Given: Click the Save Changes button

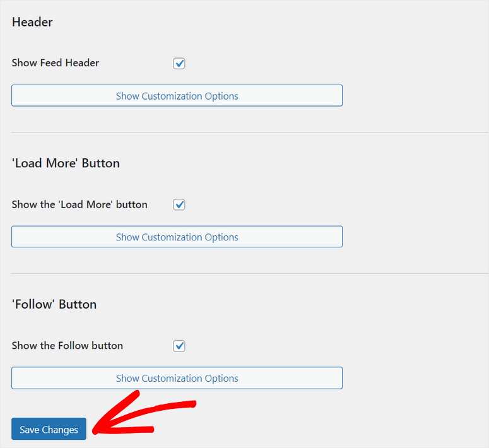Looking at the screenshot, I should (x=49, y=429).
